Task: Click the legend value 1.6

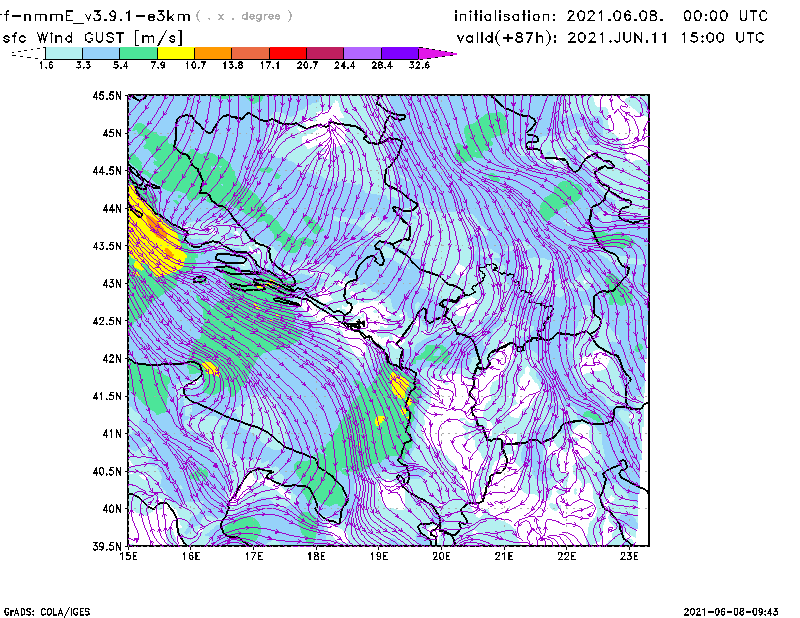Action: click(x=46, y=65)
